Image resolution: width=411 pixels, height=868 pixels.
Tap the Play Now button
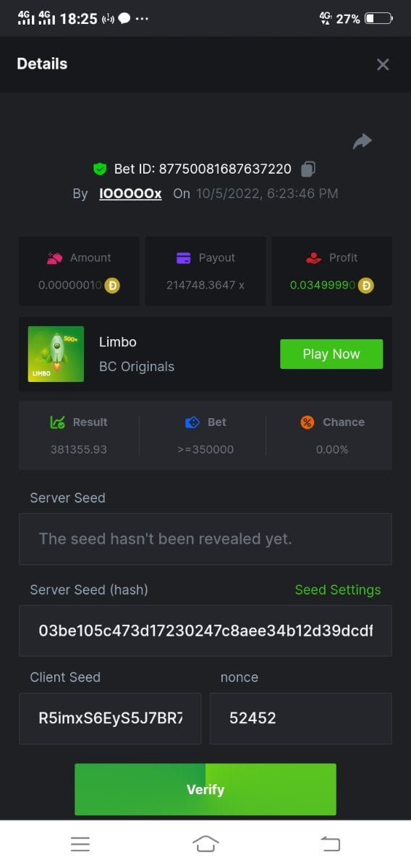click(x=331, y=354)
